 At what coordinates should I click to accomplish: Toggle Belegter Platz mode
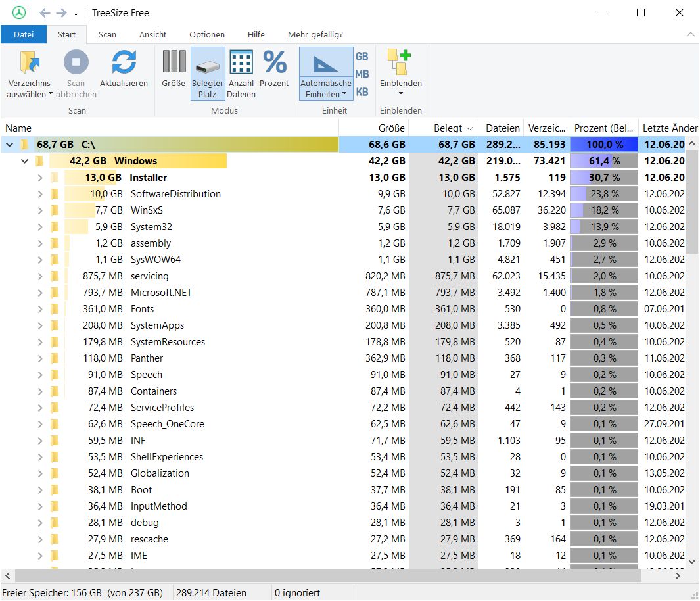click(208, 74)
